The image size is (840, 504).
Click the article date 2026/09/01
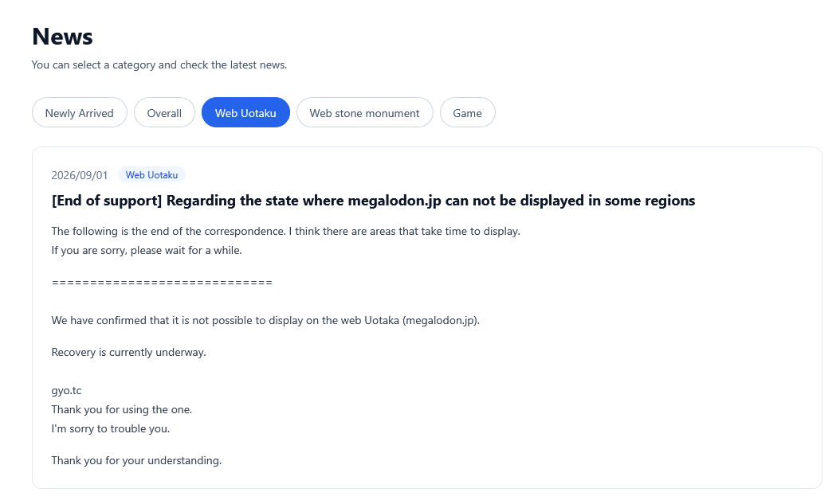[x=79, y=175]
